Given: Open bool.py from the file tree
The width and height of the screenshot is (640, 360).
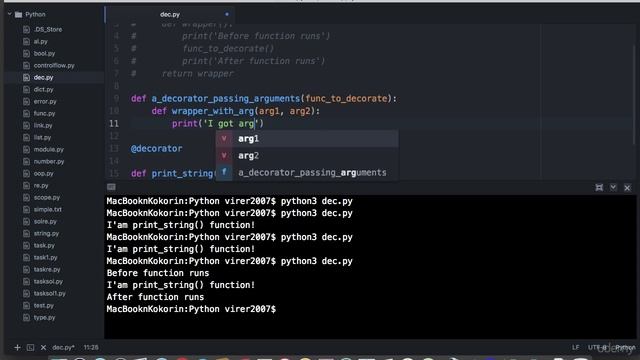Looking at the screenshot, I should coord(44,53).
